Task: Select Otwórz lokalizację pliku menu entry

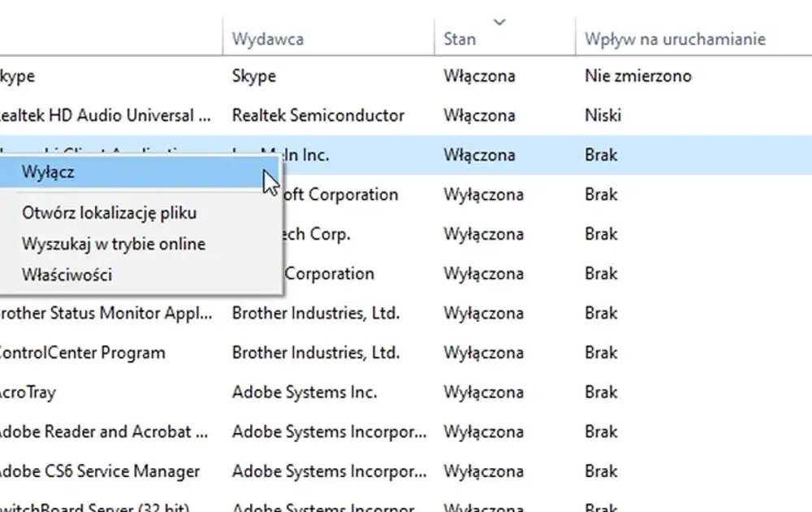Action: pyautogui.click(x=110, y=213)
